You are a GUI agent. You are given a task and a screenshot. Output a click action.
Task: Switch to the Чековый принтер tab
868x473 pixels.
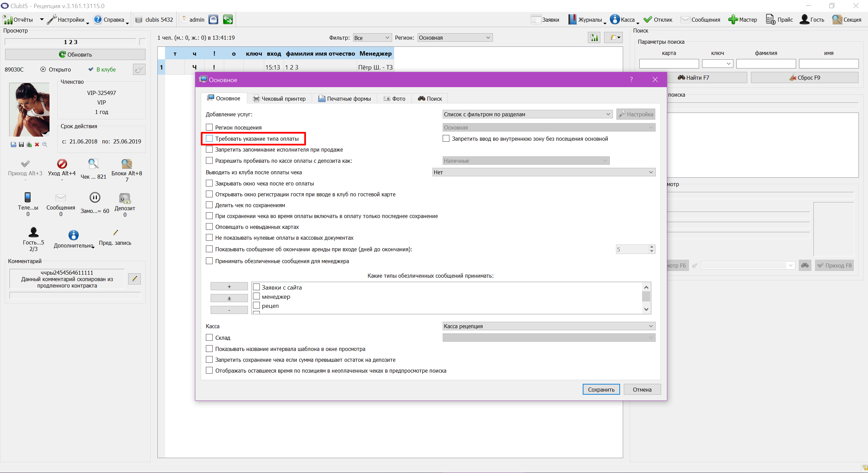point(279,98)
